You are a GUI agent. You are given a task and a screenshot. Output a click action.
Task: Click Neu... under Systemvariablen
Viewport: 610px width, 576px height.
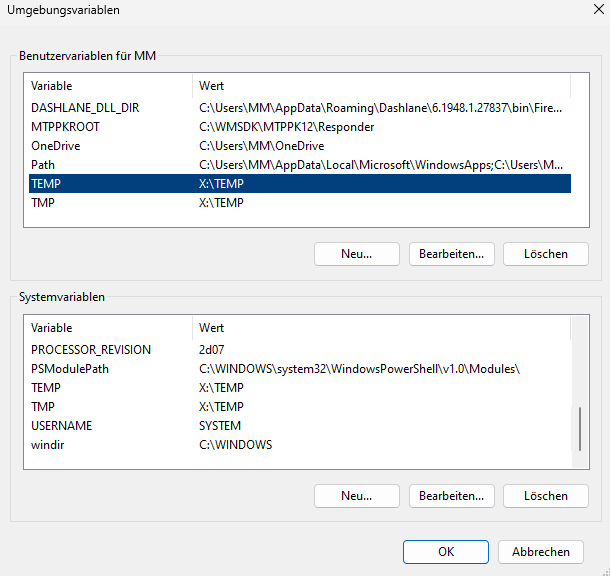(356, 496)
